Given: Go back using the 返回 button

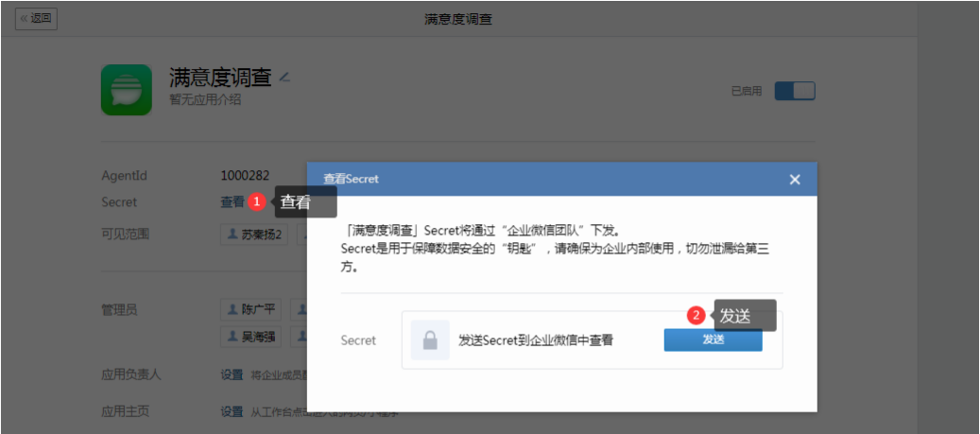Looking at the screenshot, I should 37,19.
